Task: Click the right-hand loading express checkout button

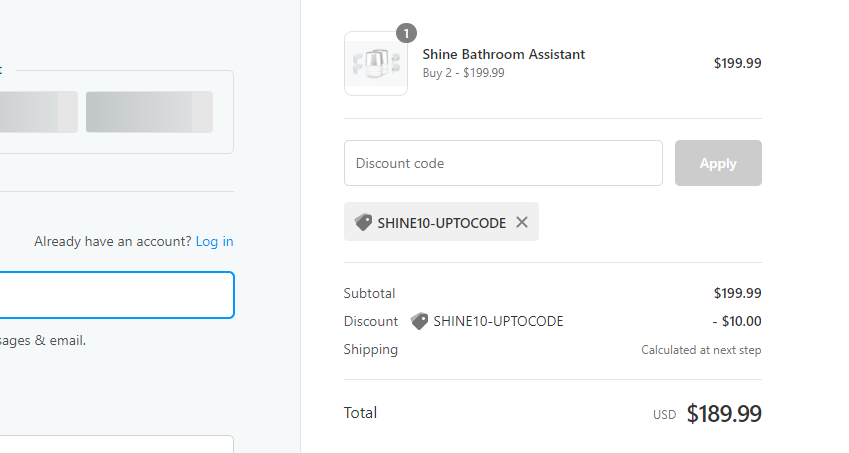Action: [x=149, y=112]
